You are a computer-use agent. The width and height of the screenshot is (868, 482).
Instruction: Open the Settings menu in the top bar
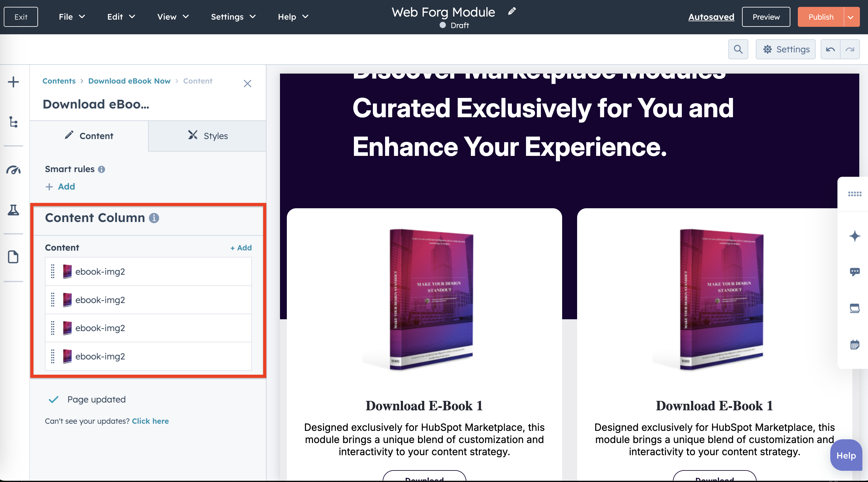click(x=233, y=17)
